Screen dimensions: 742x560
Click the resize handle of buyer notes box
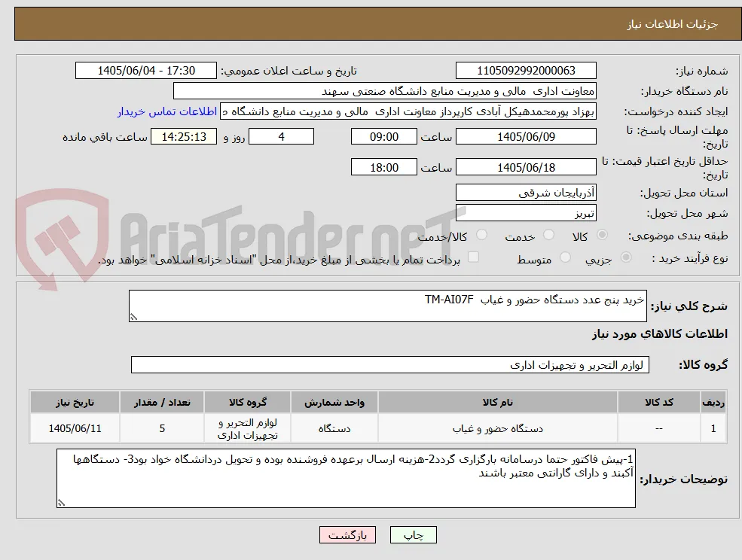pos(61,504)
